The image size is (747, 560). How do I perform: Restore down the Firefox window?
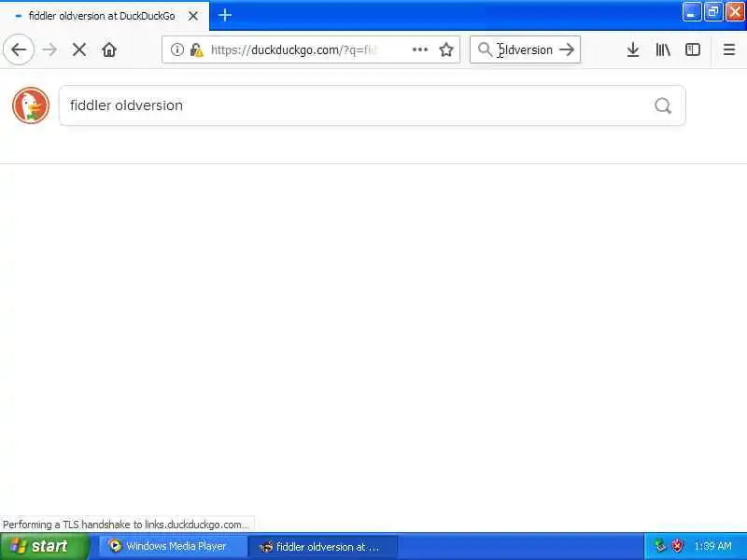[713, 12]
